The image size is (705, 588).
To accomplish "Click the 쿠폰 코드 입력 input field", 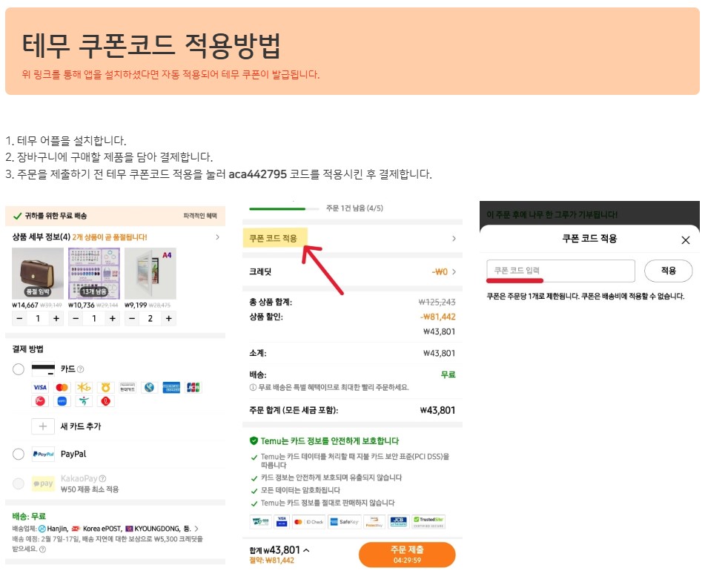I will (560, 271).
